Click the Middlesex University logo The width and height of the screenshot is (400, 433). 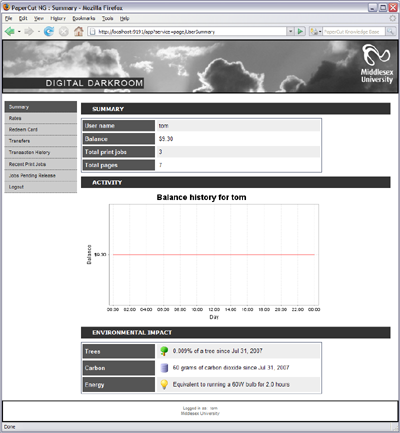coord(377,64)
